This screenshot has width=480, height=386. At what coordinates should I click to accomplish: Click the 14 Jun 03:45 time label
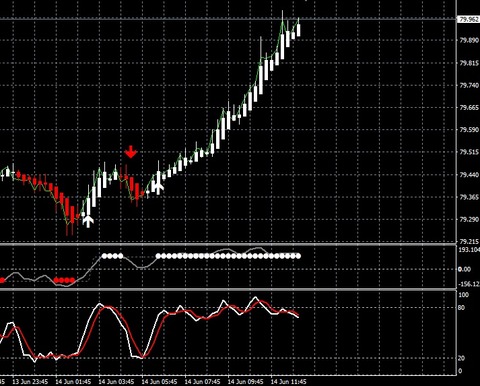tap(116, 381)
